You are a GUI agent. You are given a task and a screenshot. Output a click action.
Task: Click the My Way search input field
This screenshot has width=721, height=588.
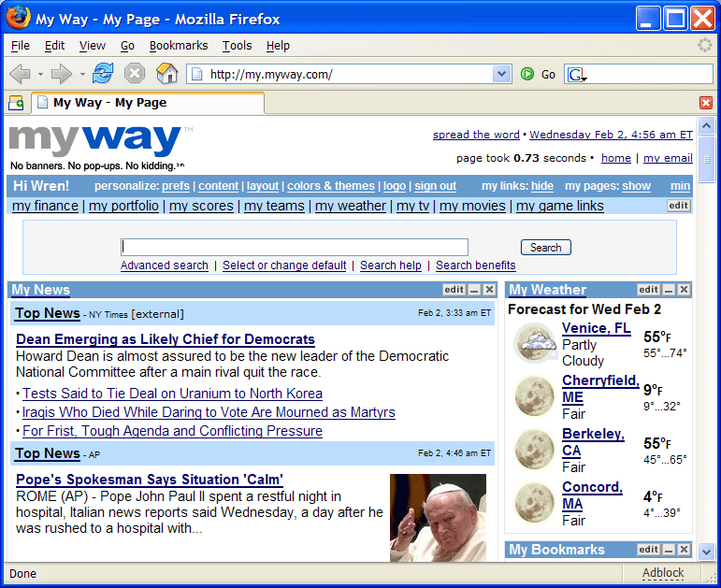pyautogui.click(x=295, y=248)
